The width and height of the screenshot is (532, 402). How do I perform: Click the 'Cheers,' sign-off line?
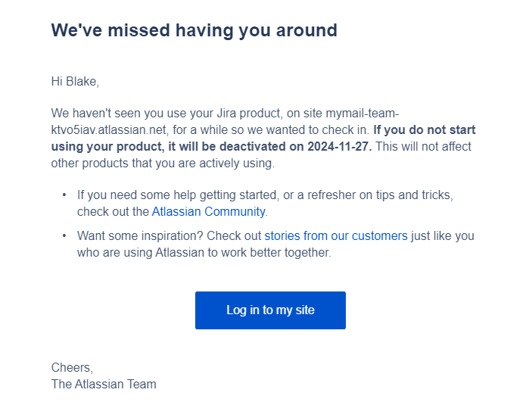[72, 368]
